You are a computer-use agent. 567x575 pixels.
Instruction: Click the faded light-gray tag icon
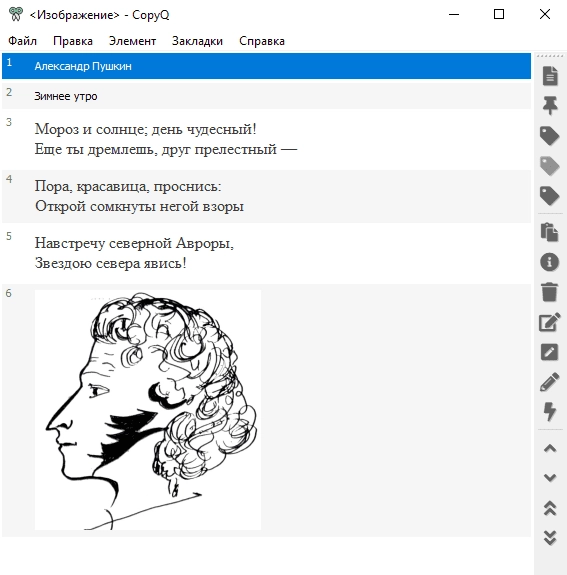(549, 166)
